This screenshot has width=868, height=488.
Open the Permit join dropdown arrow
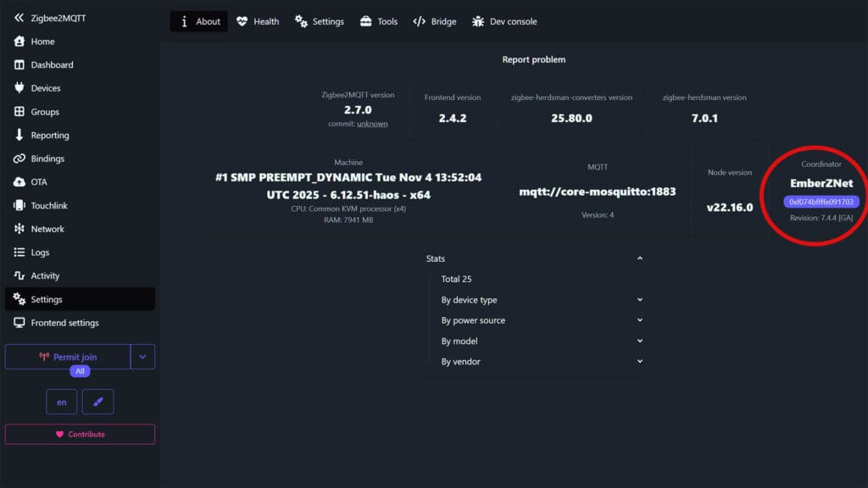(143, 356)
